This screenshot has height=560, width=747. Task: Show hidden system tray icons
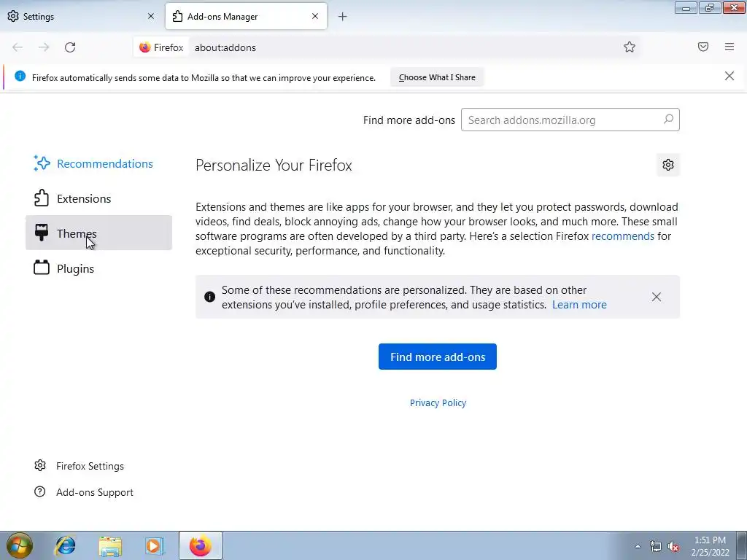coord(638,546)
